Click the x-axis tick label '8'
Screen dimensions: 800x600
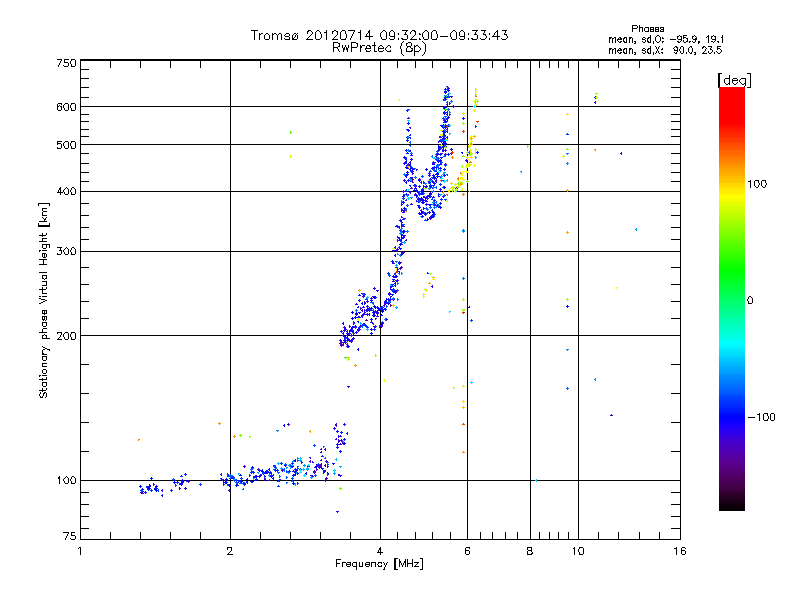(530, 551)
